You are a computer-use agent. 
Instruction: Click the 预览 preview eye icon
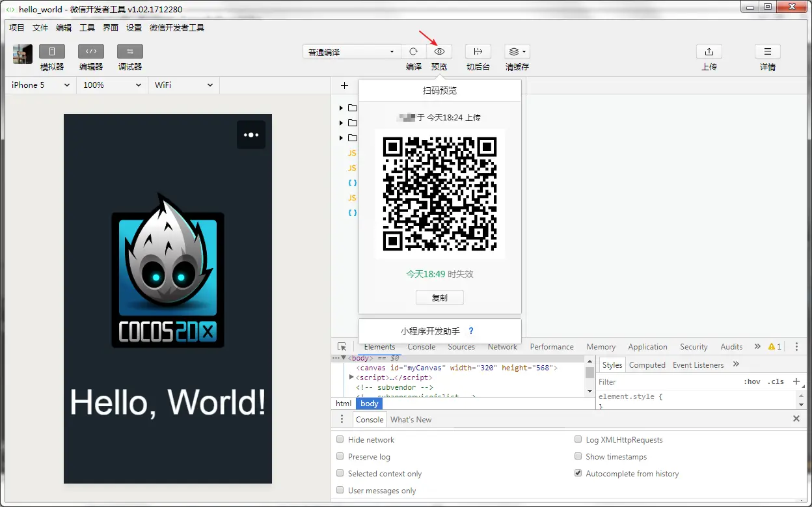click(439, 52)
